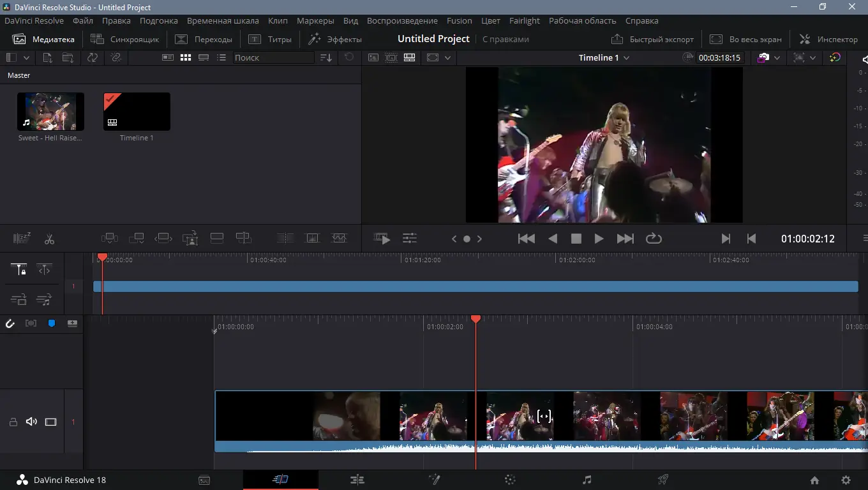This screenshot has width=868, height=490.
Task: Open the Воспроизведение menu
Action: (402, 20)
